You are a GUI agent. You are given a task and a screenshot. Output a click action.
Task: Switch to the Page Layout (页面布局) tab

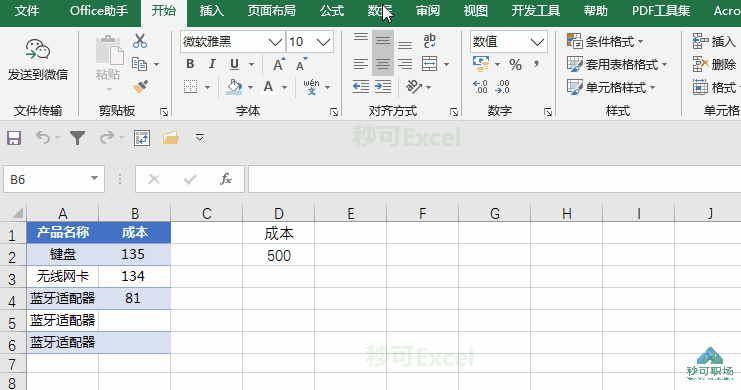coord(272,11)
